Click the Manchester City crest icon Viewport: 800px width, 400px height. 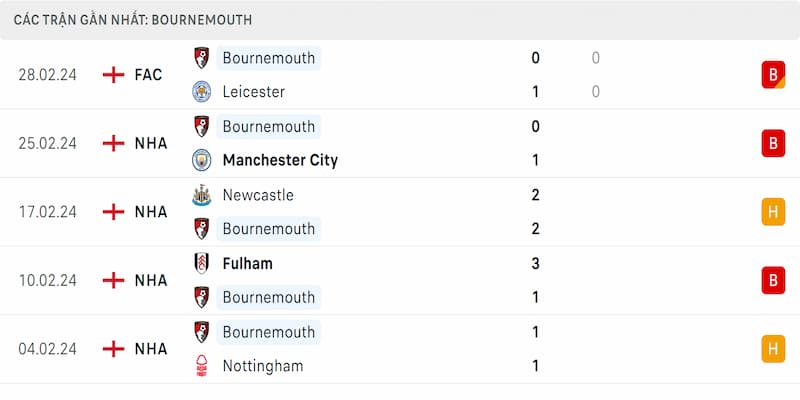tap(202, 160)
